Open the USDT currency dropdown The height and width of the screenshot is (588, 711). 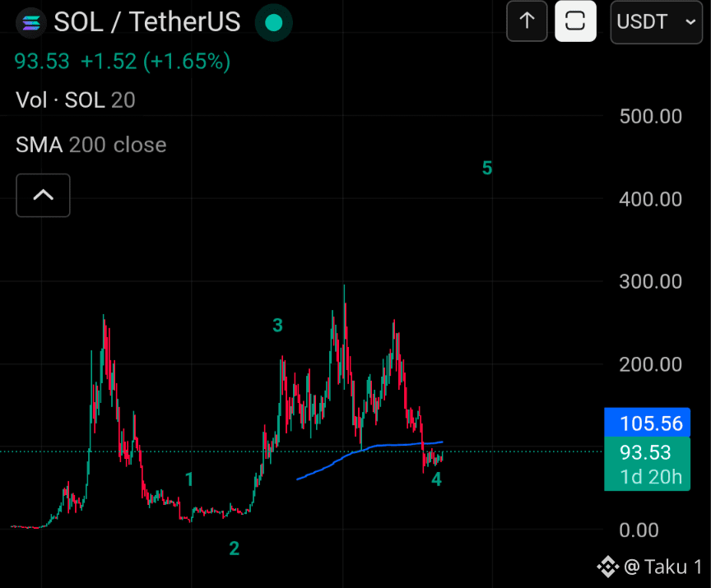(x=656, y=22)
